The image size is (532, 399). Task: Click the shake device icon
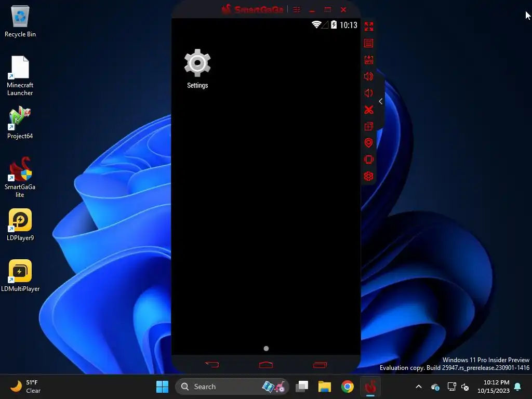coord(368,159)
